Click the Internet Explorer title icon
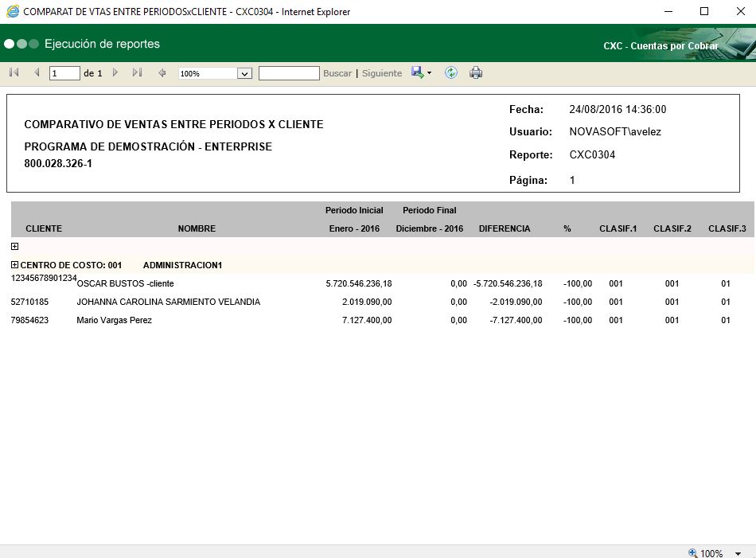This screenshot has height=558, width=756. click(x=13, y=12)
